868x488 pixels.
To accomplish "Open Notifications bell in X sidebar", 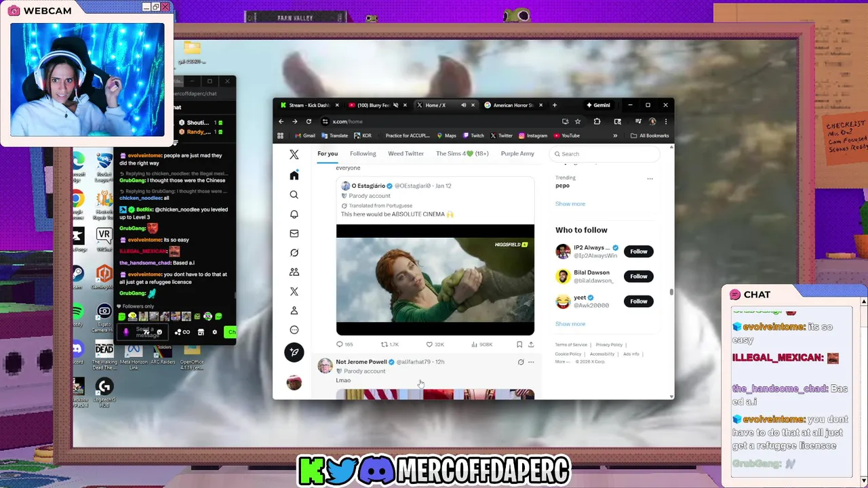I will 294,214.
